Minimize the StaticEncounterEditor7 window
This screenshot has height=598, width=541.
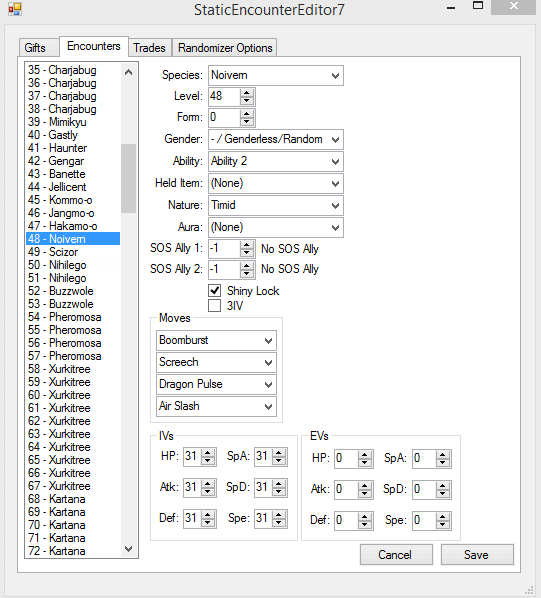pyautogui.click(x=451, y=7)
